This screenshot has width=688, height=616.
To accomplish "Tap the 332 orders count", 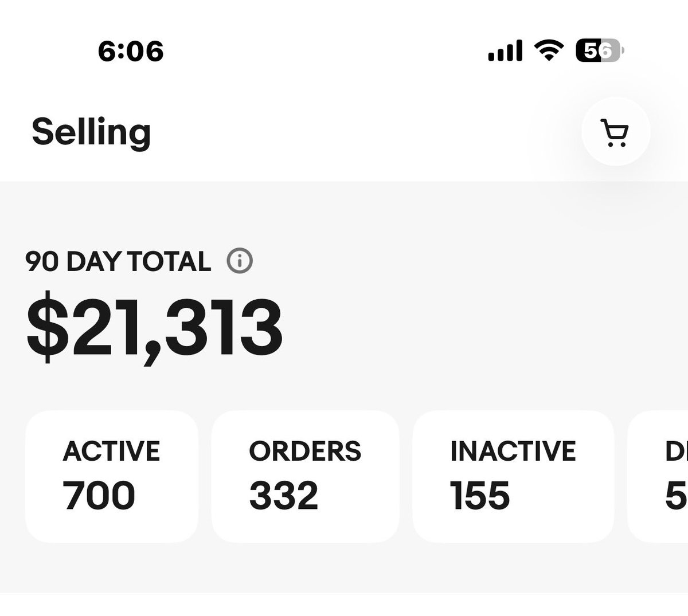I will click(x=284, y=496).
